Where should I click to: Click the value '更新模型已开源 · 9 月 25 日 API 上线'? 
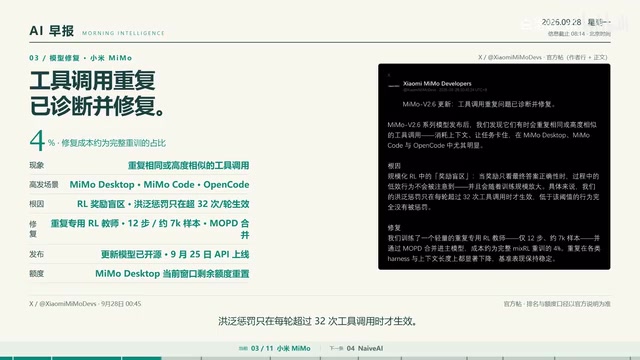tap(175, 254)
